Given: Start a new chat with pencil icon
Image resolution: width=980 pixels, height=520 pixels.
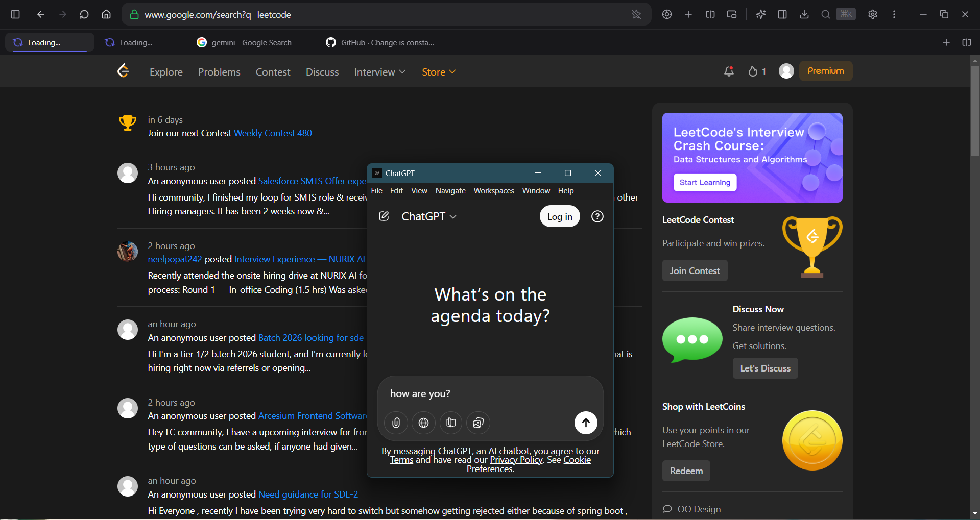Looking at the screenshot, I should (x=384, y=216).
